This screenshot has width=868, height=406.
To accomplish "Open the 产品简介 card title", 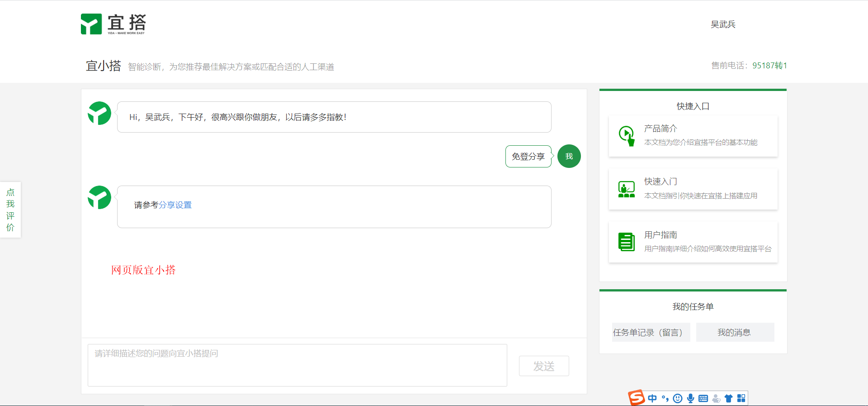I will click(x=660, y=129).
